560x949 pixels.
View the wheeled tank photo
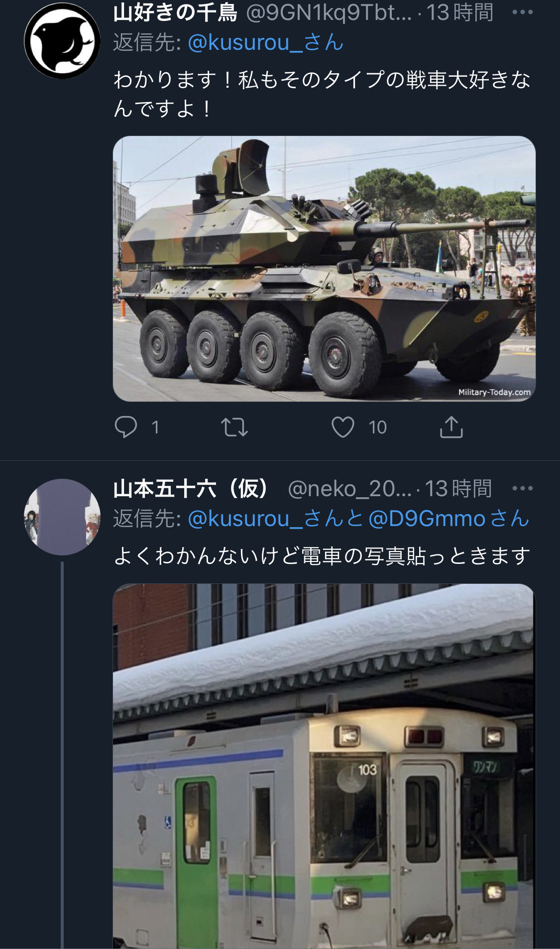pyautogui.click(x=324, y=269)
